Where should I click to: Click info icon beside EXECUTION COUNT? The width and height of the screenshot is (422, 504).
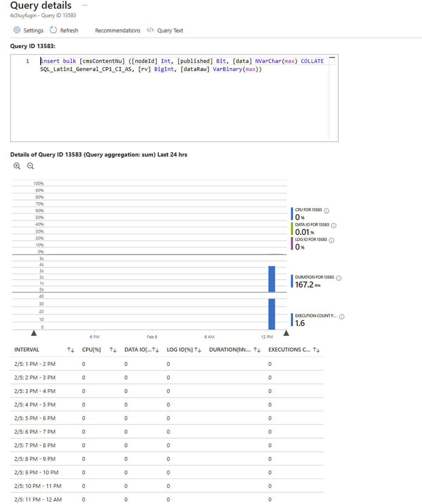pyautogui.click(x=342, y=317)
